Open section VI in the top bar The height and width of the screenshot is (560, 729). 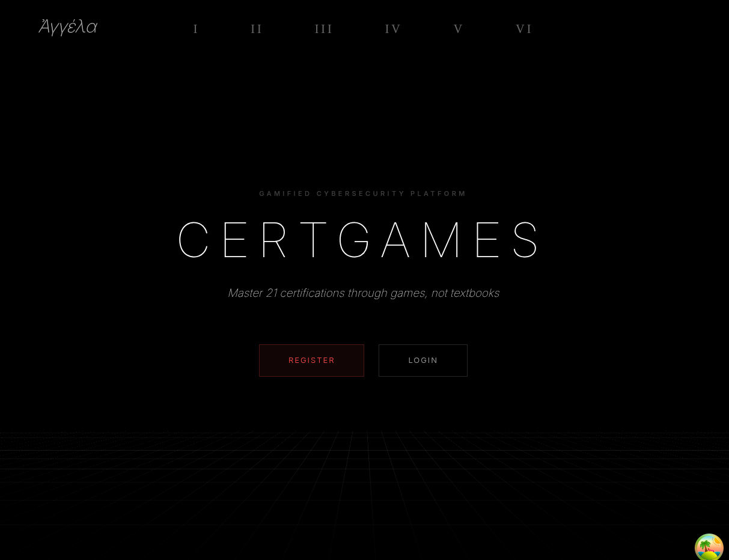tap(523, 29)
